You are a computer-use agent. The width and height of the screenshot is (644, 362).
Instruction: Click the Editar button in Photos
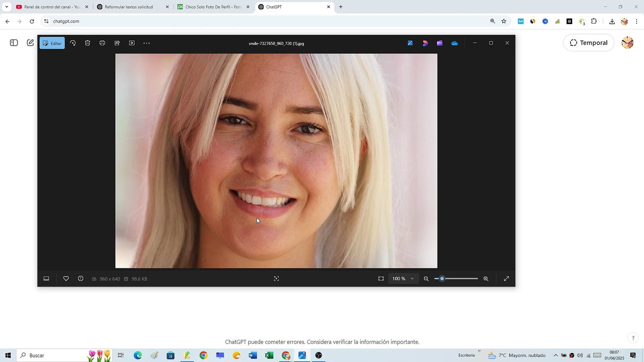tap(52, 43)
